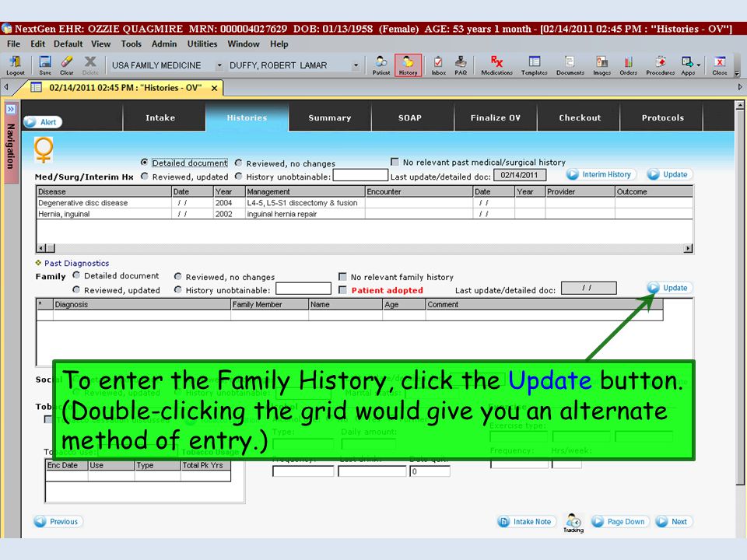The height and width of the screenshot is (560, 747).
Task: Select Detailed document for Family history
Action: [76, 275]
